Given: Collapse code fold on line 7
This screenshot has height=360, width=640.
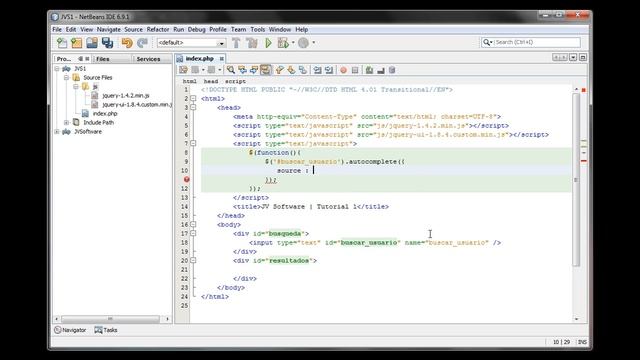Looking at the screenshot, I should pos(193,144).
